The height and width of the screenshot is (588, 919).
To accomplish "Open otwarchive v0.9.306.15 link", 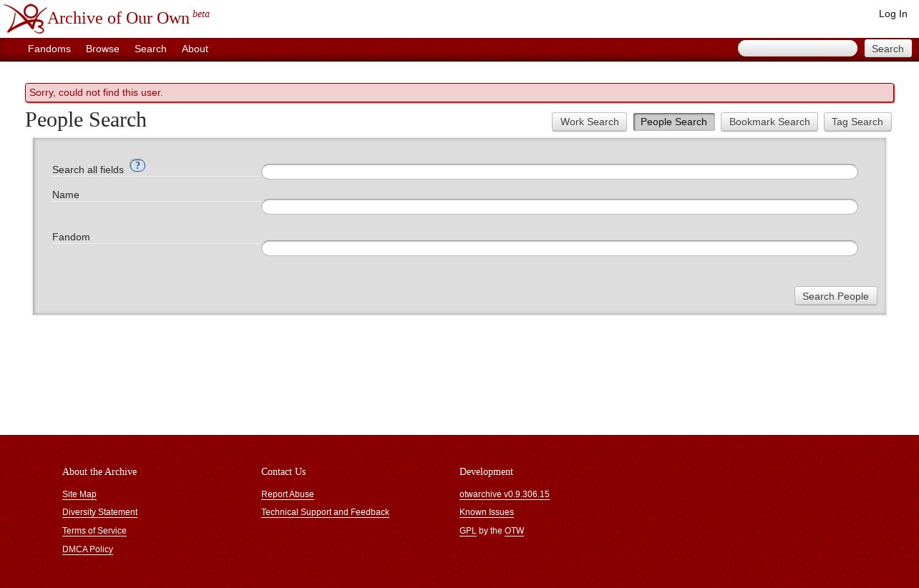I will (x=505, y=494).
